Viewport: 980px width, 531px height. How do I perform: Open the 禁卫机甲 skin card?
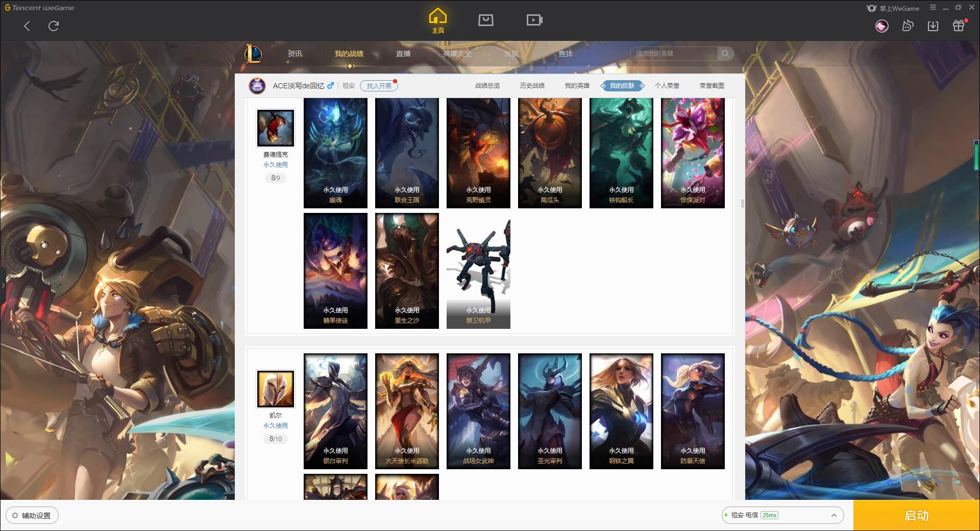tap(478, 271)
